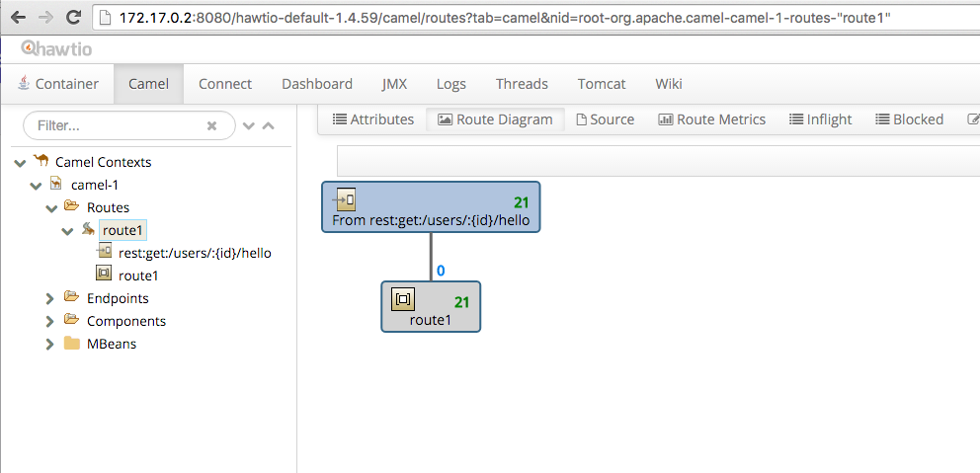Click the camel-1 context icon
The image size is (980, 473).
(56, 184)
